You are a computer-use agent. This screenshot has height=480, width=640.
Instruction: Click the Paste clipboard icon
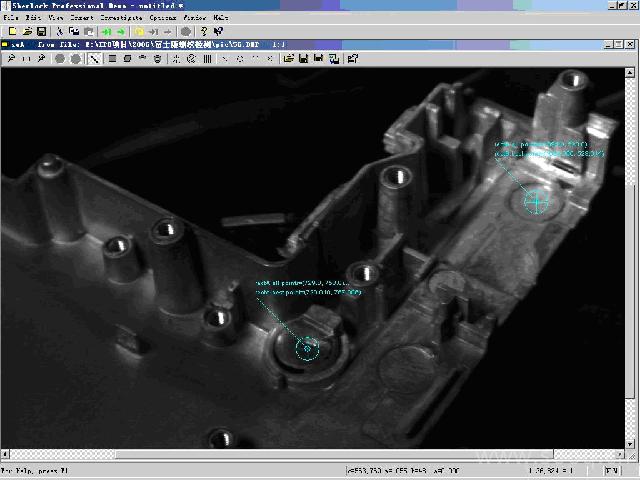coord(89,31)
